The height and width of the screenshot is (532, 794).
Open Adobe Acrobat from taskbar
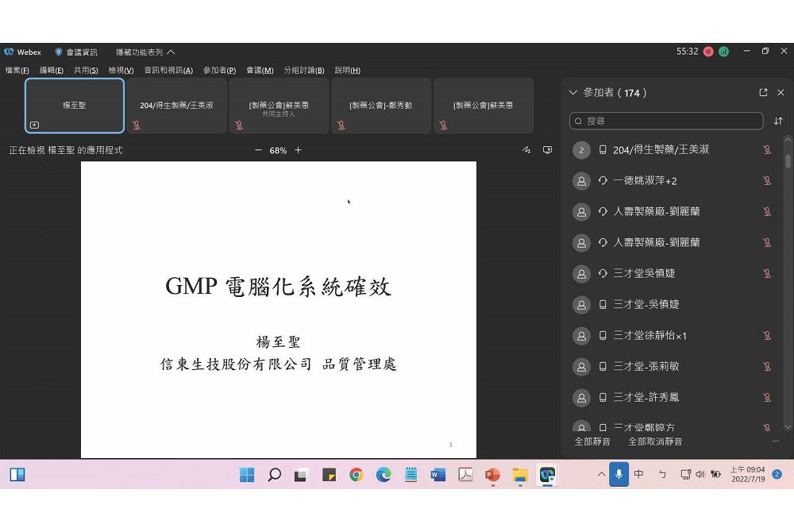(465, 475)
